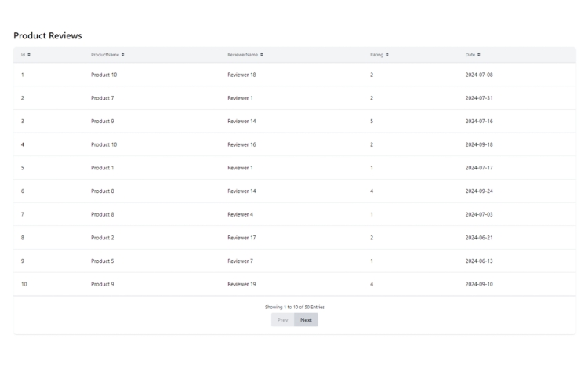Click date 2024-09-10
This screenshot has width=588, height=368.
(x=479, y=284)
